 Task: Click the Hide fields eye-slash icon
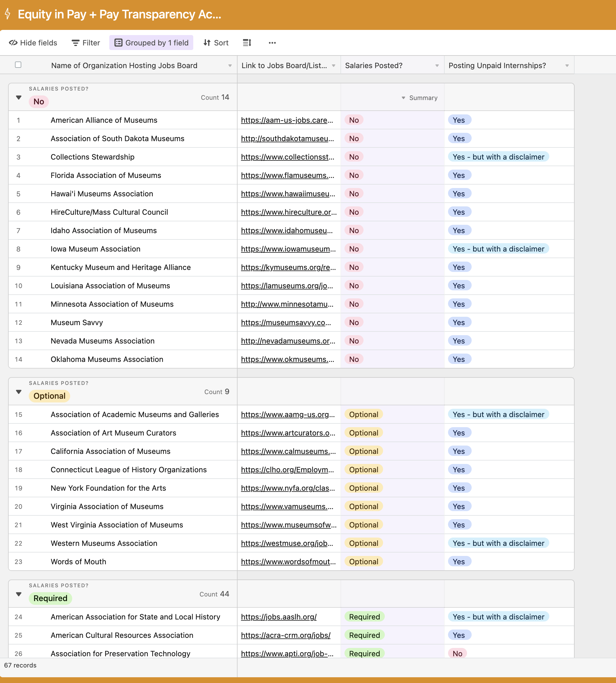click(13, 43)
